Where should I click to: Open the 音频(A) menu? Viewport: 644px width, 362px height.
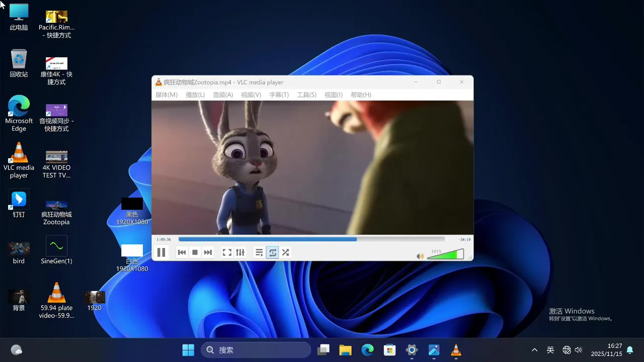(x=223, y=95)
